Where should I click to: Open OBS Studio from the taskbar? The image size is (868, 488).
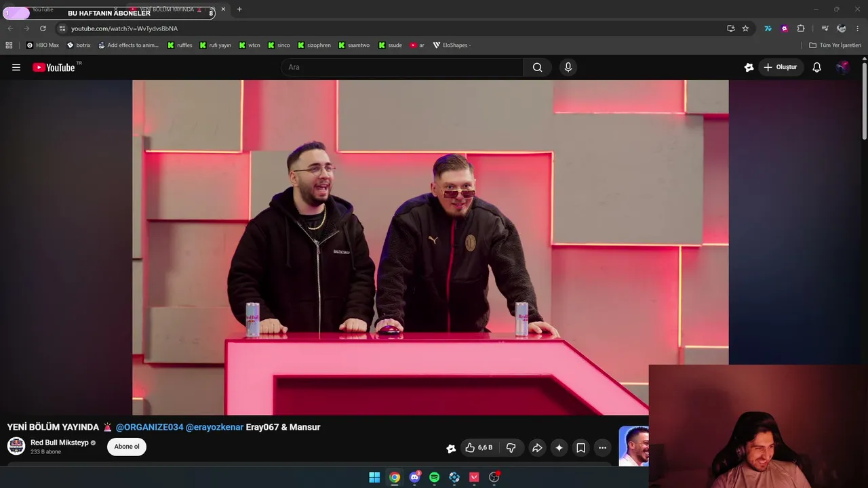pyautogui.click(x=494, y=477)
